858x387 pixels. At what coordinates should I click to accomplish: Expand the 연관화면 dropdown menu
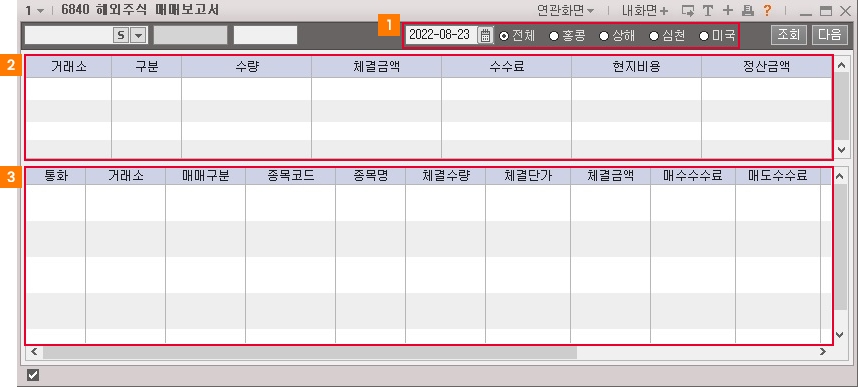click(566, 10)
